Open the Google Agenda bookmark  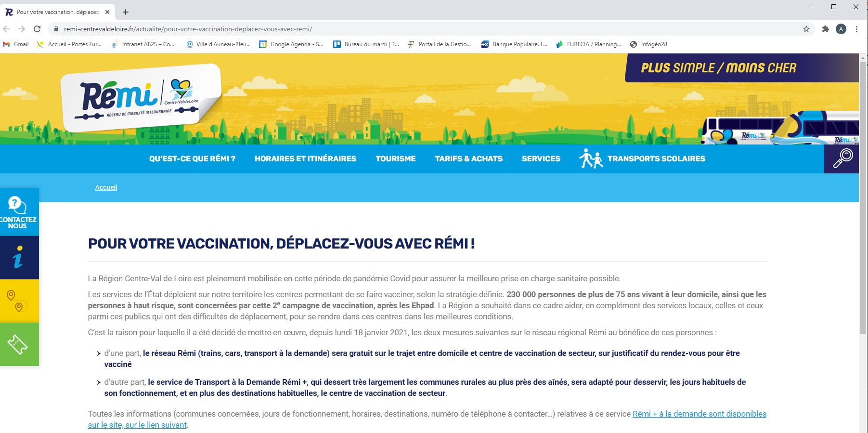click(291, 44)
